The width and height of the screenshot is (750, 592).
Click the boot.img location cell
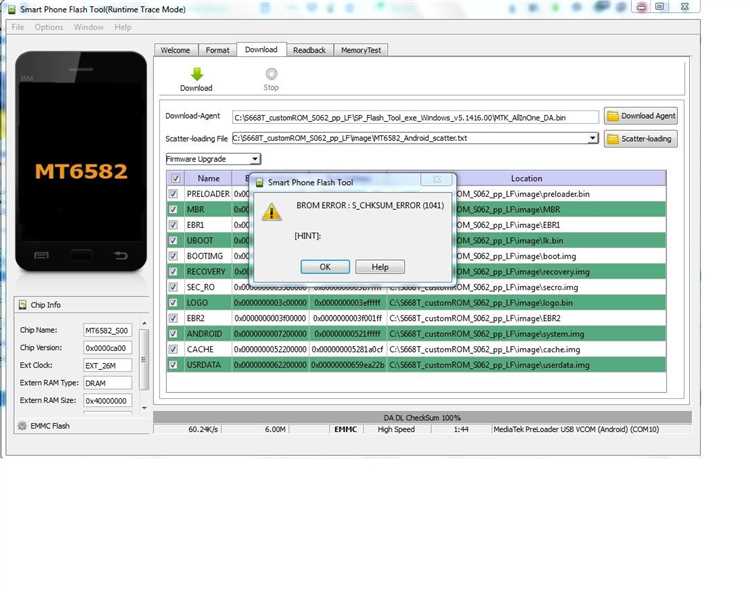559,256
